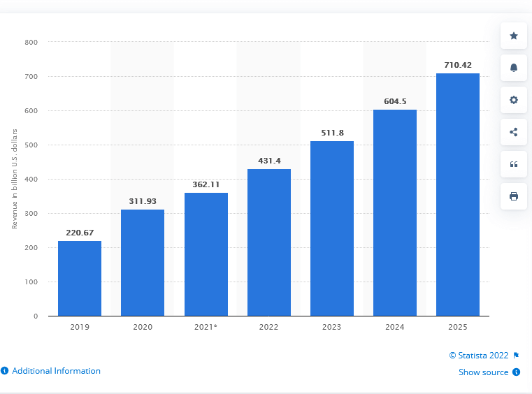Click the print icon

click(x=514, y=196)
